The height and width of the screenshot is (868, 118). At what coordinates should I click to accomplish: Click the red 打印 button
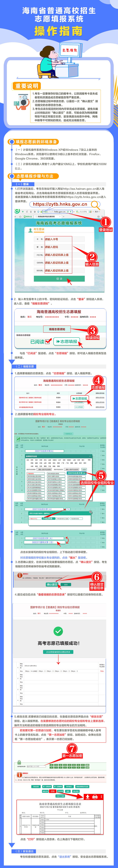53,791
